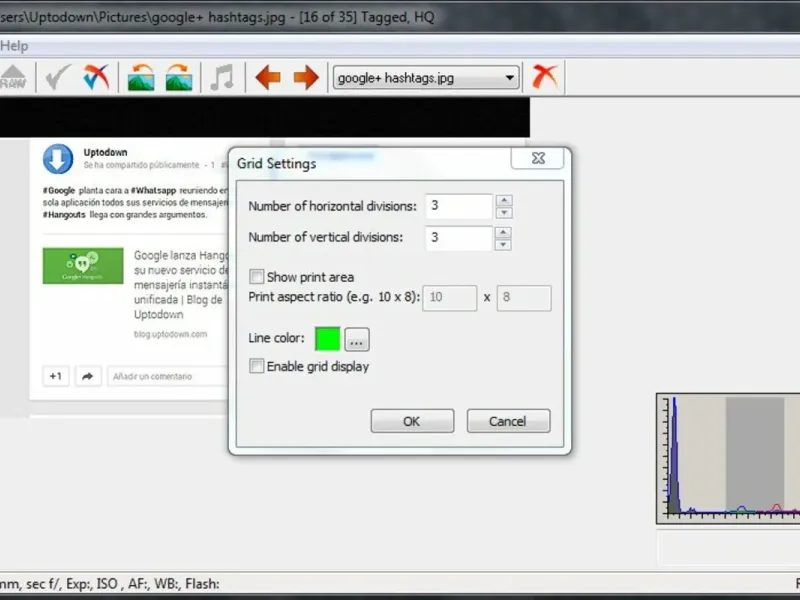This screenshot has width=800, height=600.
Task: Click the share arrow icon in the post
Action: [88, 377]
